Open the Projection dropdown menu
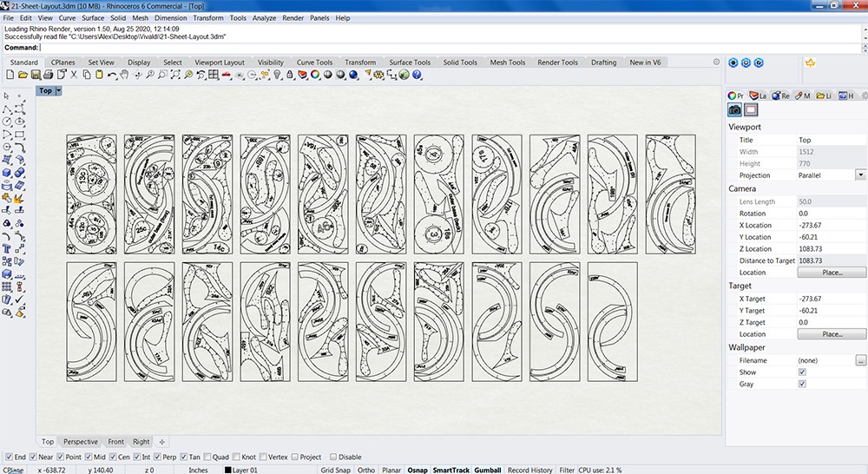868x474 pixels. pyautogui.click(x=860, y=175)
